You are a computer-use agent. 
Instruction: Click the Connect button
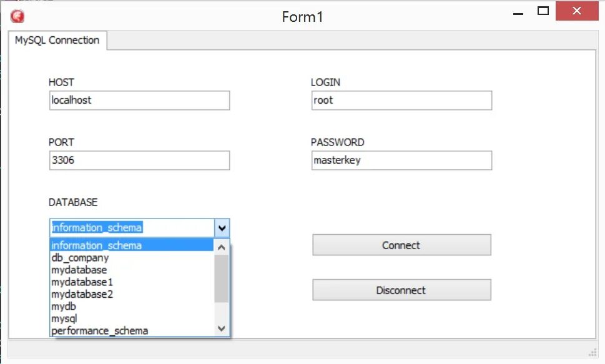coord(401,245)
